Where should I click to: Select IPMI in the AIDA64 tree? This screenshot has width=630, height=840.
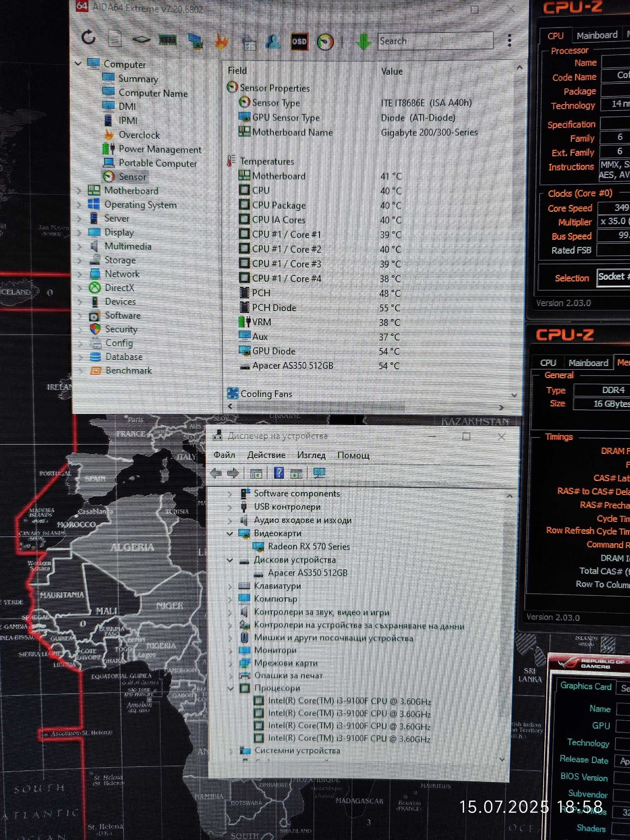tap(128, 121)
